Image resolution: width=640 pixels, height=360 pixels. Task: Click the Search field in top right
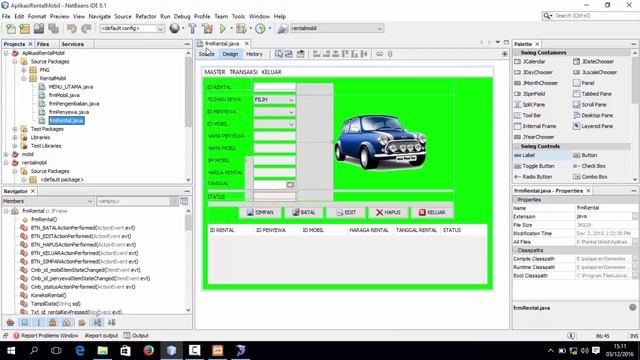click(x=596, y=16)
